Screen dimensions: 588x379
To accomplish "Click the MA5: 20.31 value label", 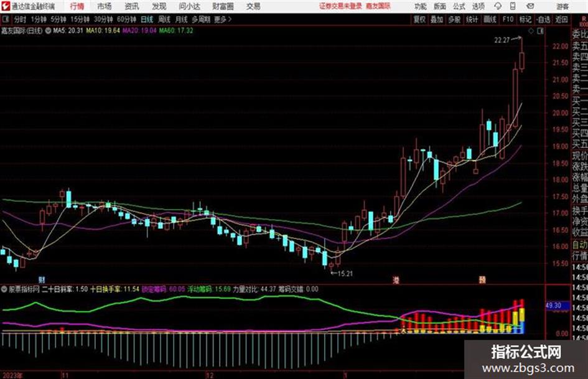I will tap(68, 30).
